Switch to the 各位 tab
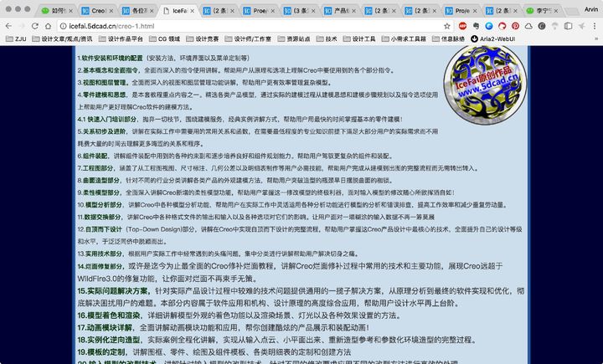 tap(137, 11)
